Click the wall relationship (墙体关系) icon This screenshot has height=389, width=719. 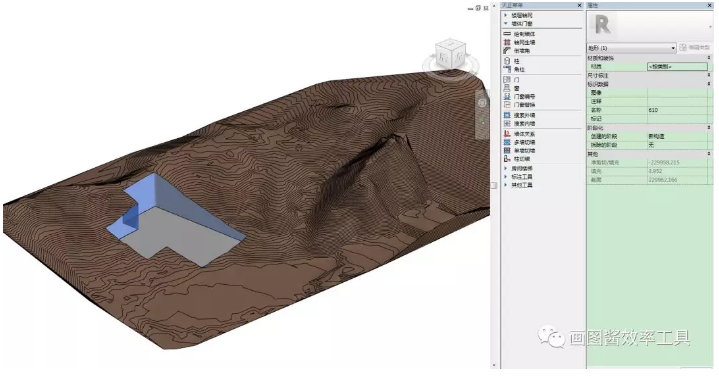pos(507,134)
